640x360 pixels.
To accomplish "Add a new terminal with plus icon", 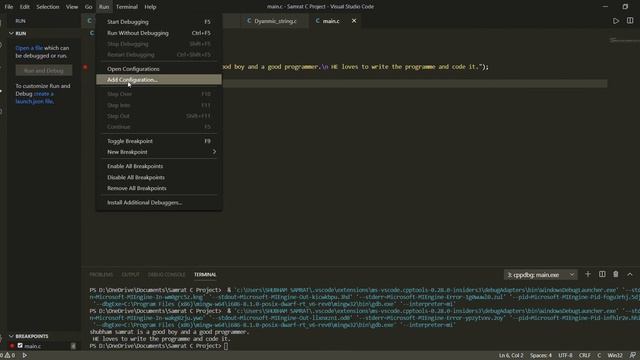I will point(588,274).
